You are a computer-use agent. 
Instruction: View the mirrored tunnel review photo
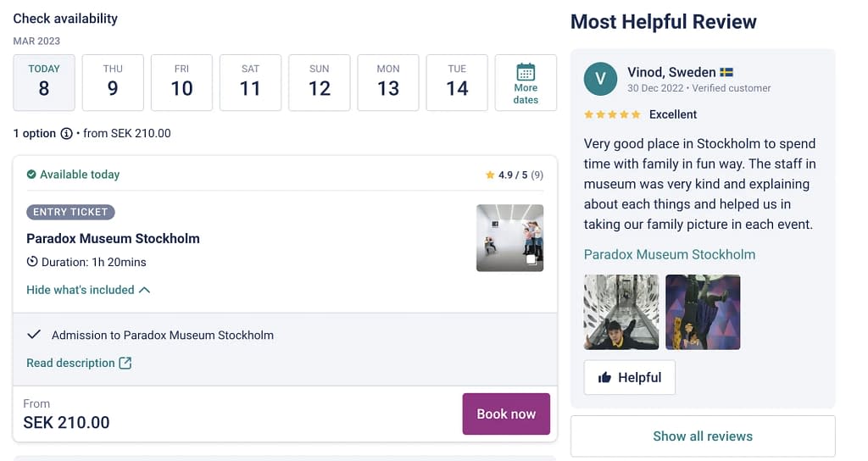pos(621,312)
